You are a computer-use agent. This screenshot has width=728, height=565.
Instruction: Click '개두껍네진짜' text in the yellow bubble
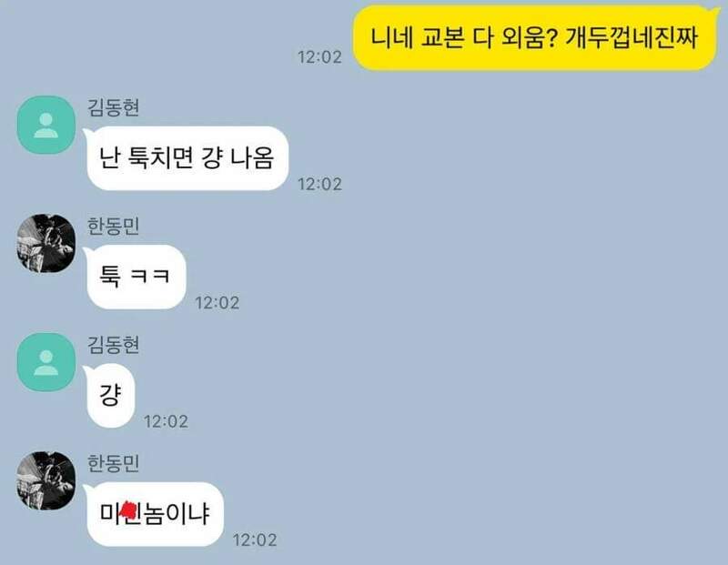632,37
